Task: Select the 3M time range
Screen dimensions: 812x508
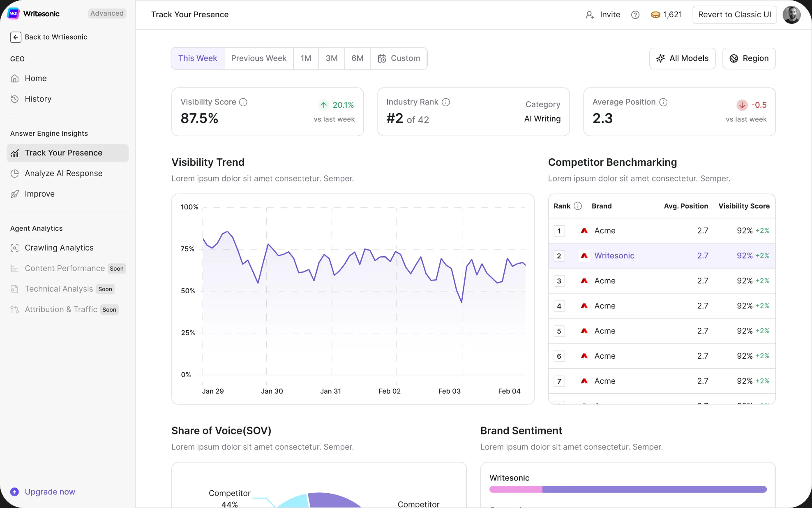Action: 332,58
